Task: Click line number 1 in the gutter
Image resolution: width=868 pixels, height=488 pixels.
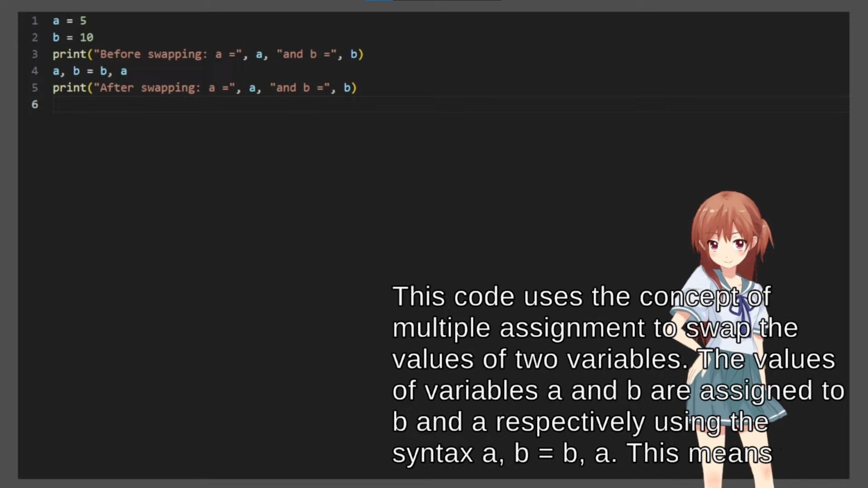Action: [x=35, y=21]
